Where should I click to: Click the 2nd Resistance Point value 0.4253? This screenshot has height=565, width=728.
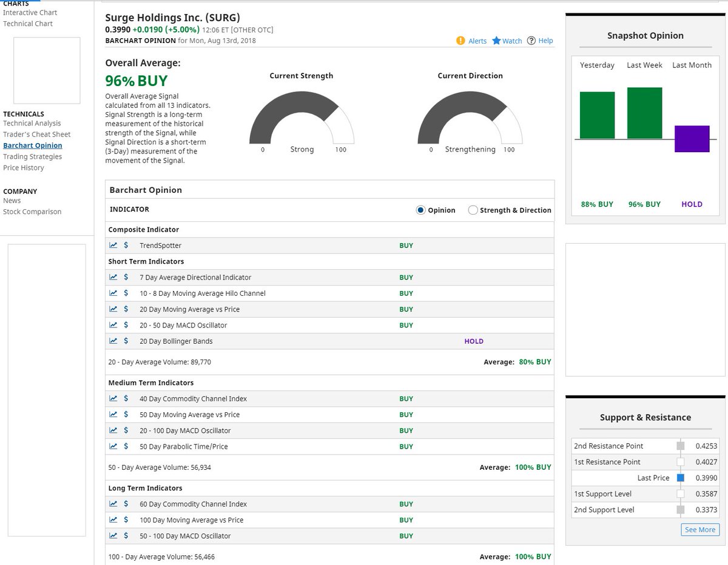pos(706,446)
